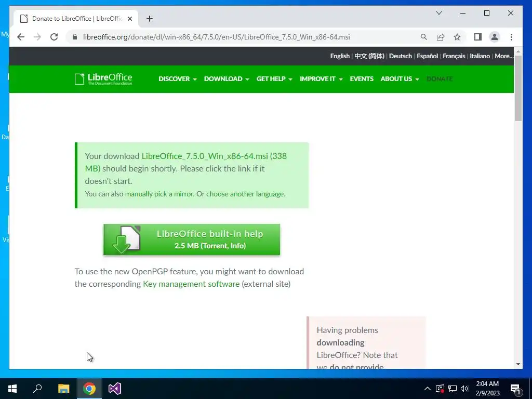Switch language to Français

[454, 56]
